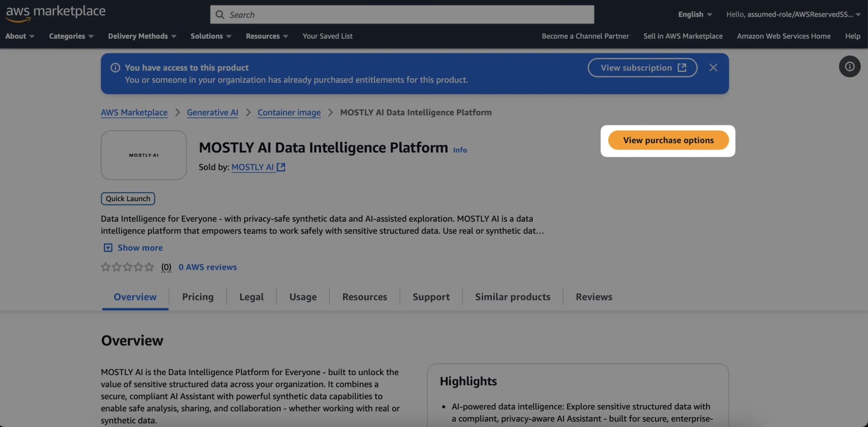The height and width of the screenshot is (427, 868).
Task: Click the info circle icon at right edge
Action: [849, 66]
